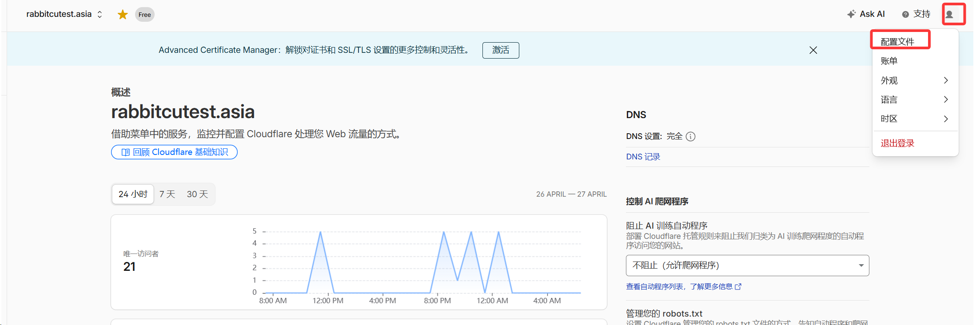The width and height of the screenshot is (980, 325).
Task: Expand the rabbitcutest.asia domain switcher
Action: pyautogui.click(x=100, y=15)
